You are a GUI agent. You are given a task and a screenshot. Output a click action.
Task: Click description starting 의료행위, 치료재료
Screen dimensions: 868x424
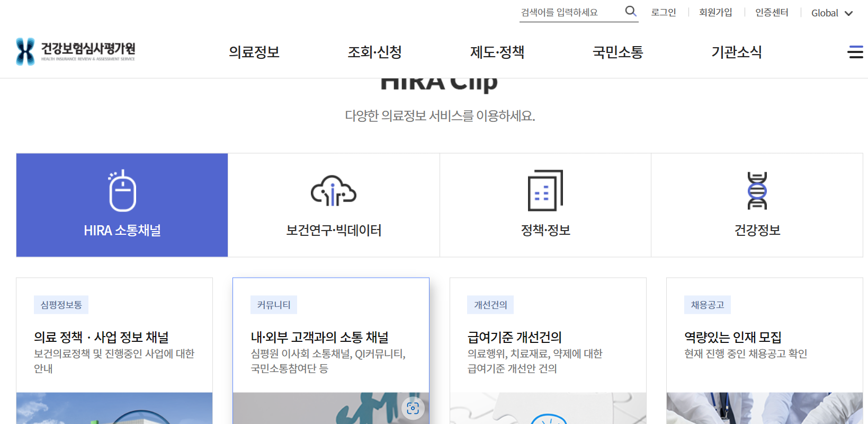(535, 361)
